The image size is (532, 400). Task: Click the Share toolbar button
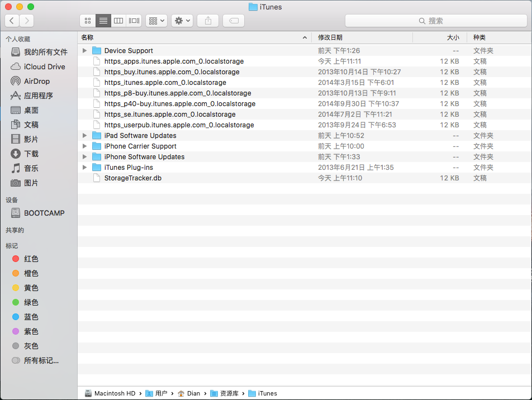[208, 21]
